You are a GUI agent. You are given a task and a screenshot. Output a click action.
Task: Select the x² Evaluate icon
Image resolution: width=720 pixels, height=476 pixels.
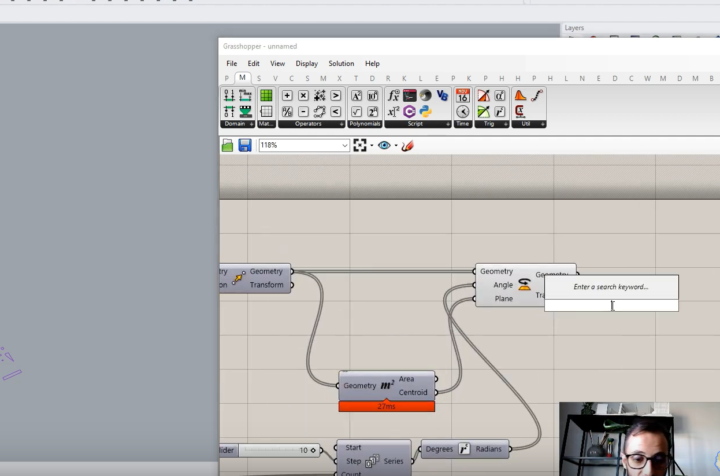(394, 111)
